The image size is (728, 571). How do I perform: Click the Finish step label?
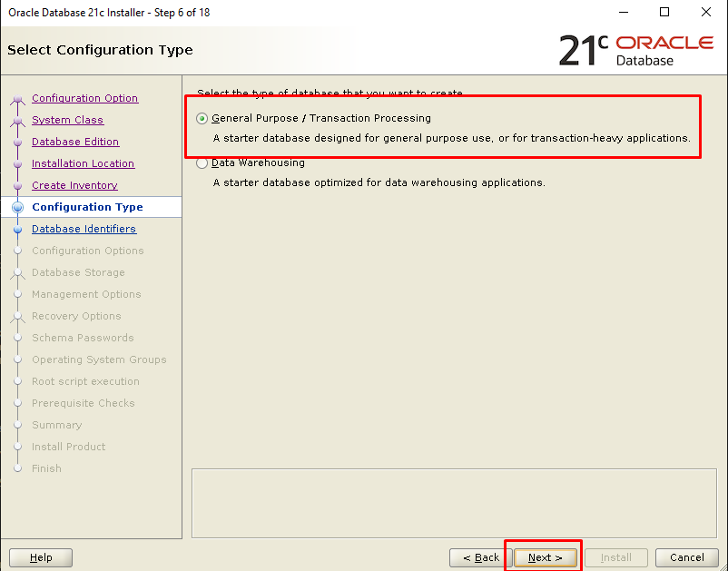46,468
